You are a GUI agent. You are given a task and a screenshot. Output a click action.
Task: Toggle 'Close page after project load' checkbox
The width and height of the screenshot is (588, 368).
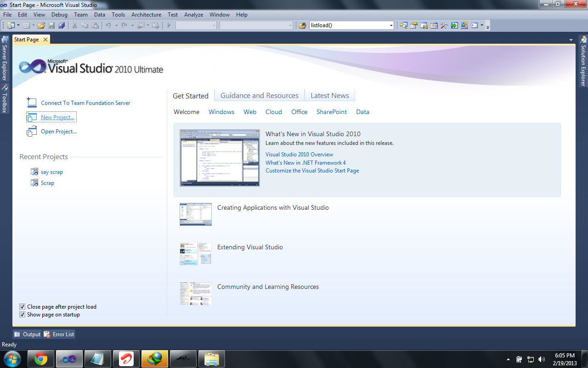tap(23, 307)
